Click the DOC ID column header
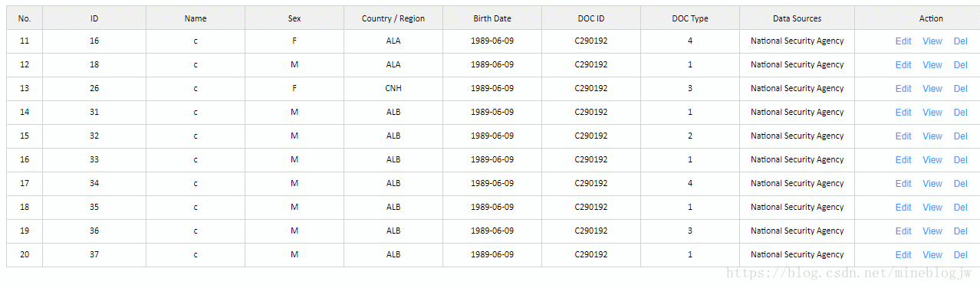980x288 pixels. 591,18
